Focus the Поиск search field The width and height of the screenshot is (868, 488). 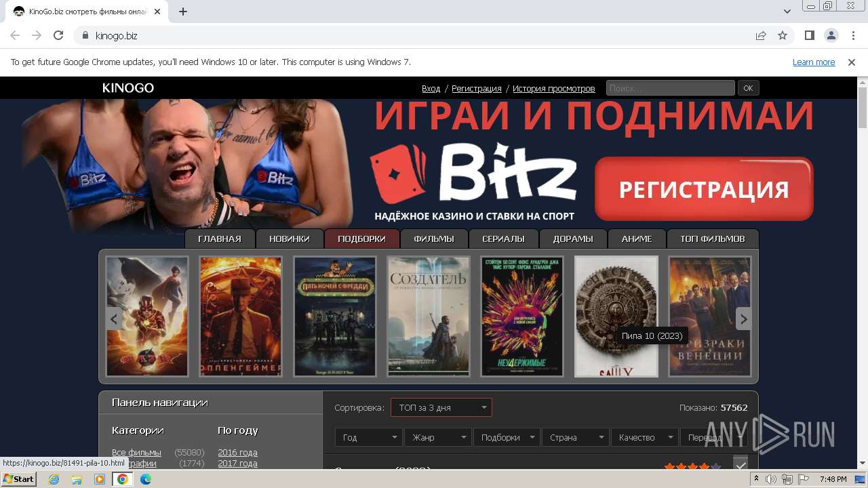coord(670,88)
